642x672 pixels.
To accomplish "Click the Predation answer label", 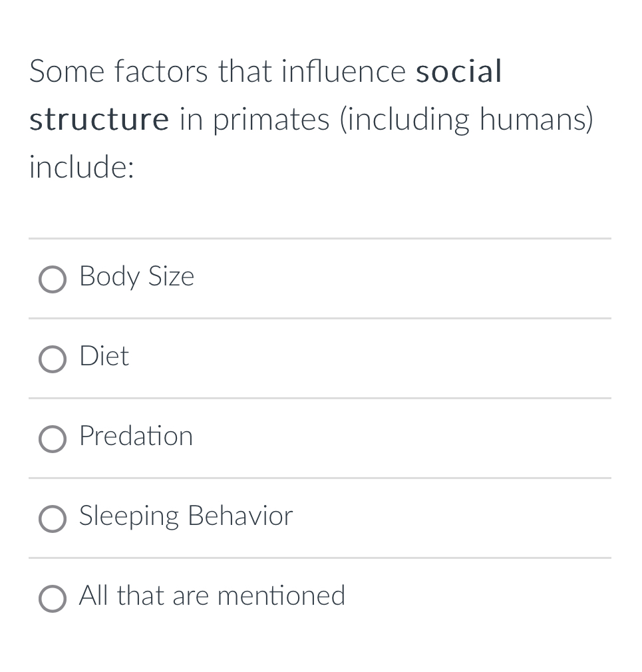I will coord(136,437).
